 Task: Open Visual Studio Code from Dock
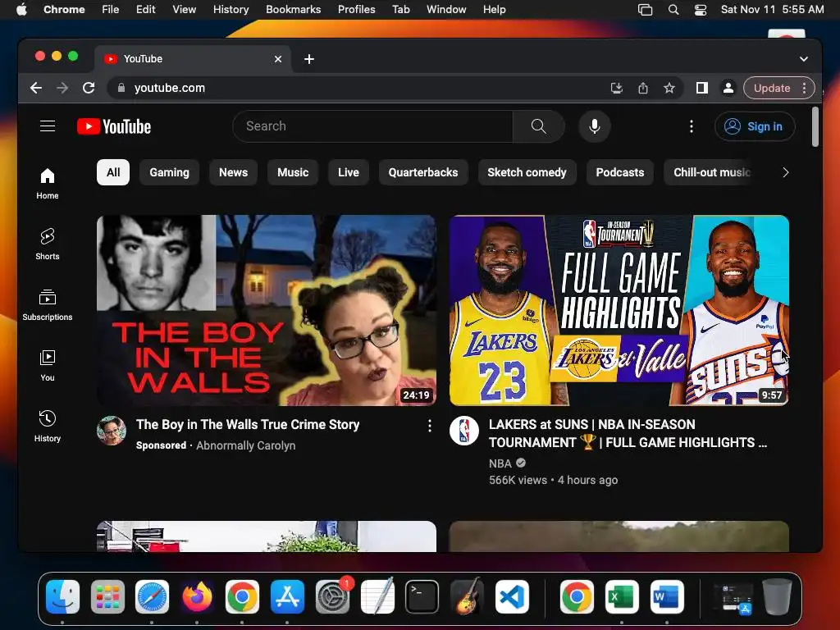coord(512,596)
